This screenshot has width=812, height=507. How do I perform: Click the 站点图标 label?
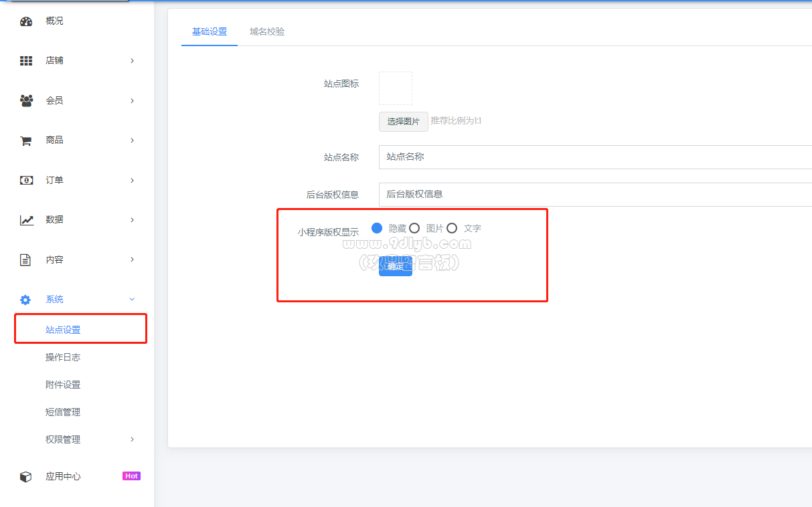point(341,84)
